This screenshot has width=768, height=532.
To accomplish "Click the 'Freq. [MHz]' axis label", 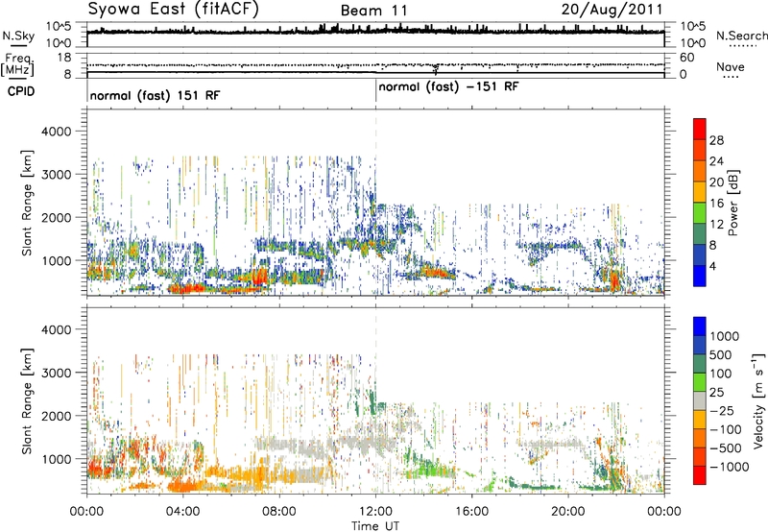I will 17,65.
